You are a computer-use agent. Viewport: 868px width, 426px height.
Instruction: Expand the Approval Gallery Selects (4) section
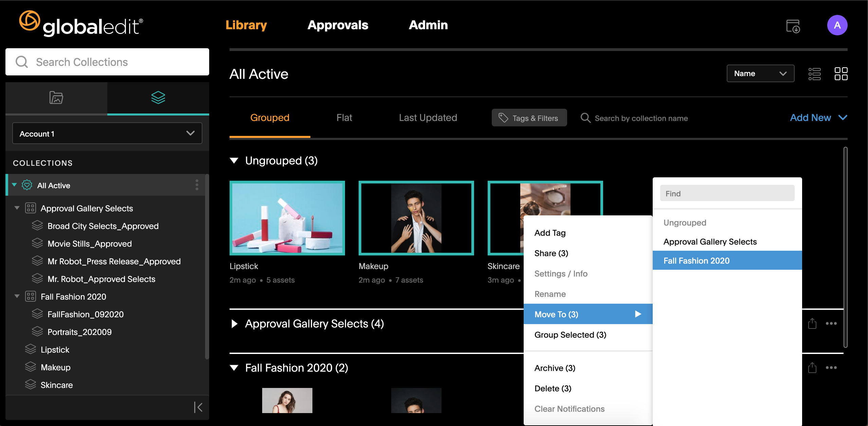coord(234,324)
